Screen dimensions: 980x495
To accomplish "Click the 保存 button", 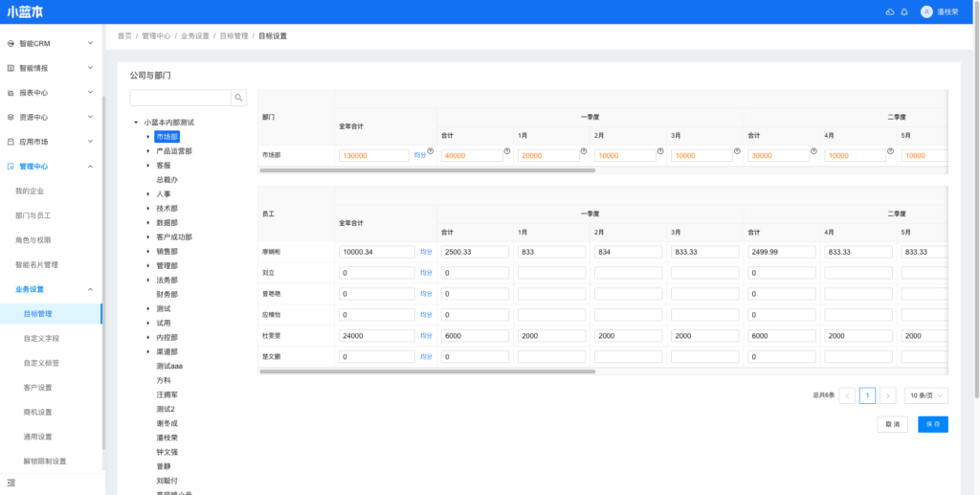I will [x=932, y=424].
